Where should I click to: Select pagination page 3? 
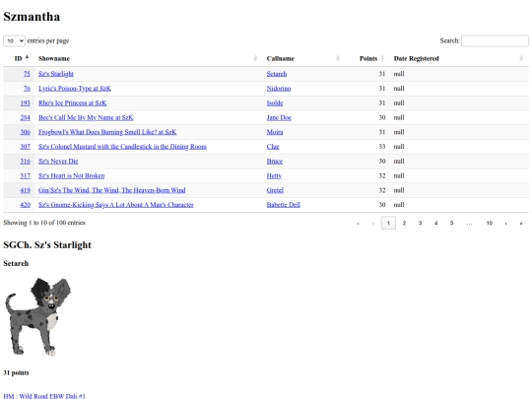pyautogui.click(x=420, y=224)
